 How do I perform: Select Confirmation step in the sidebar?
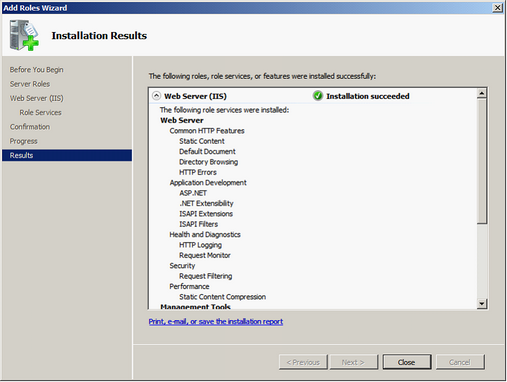click(x=30, y=127)
